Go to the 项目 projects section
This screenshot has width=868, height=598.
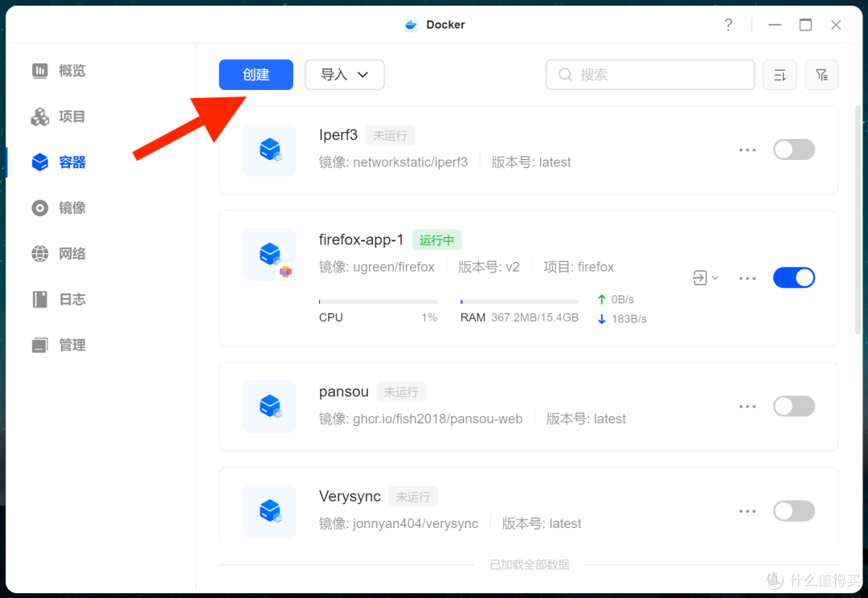click(x=59, y=117)
